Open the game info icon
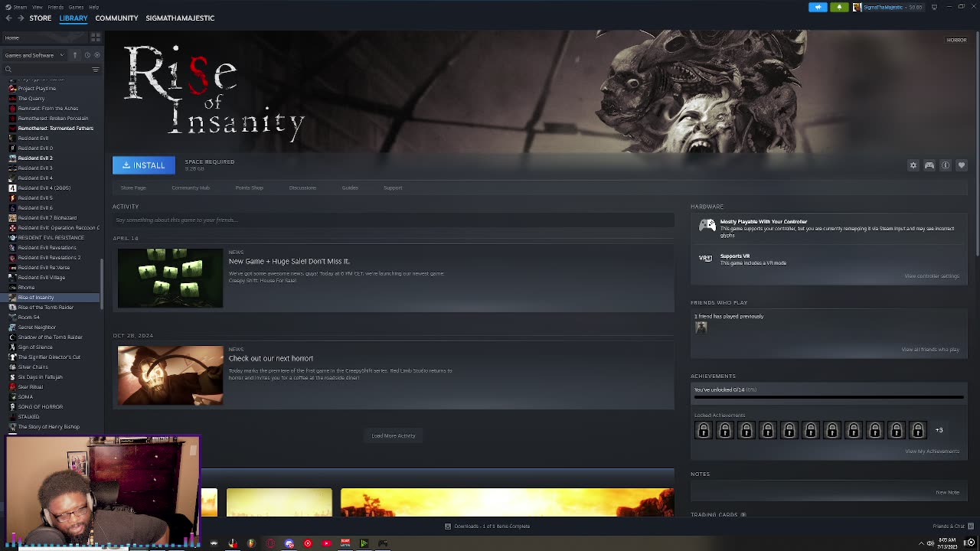980x551 pixels. [945, 165]
